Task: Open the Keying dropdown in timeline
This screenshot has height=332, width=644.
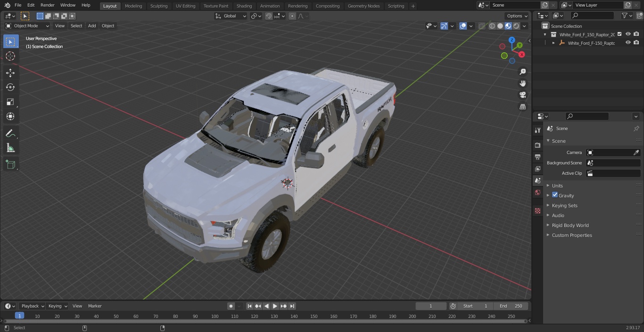Action: [x=58, y=306]
